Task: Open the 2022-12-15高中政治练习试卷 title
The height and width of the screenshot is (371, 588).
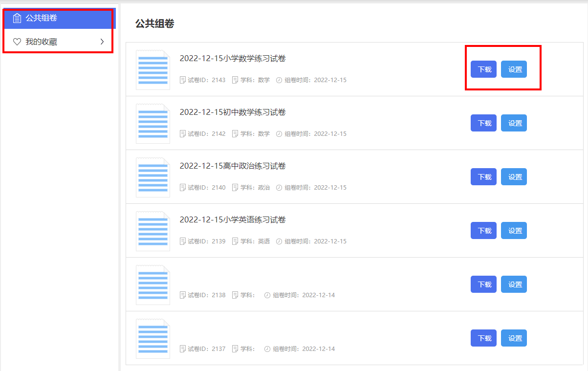Action: click(233, 166)
